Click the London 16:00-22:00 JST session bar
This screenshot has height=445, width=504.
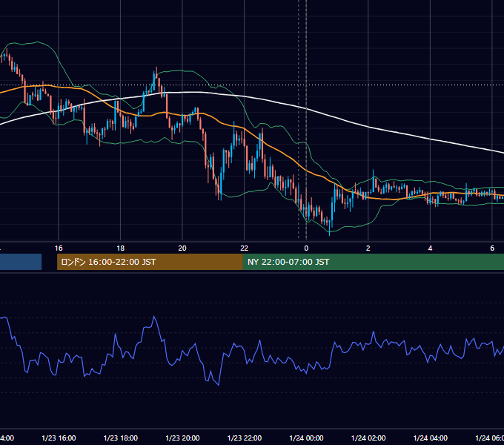click(150, 262)
